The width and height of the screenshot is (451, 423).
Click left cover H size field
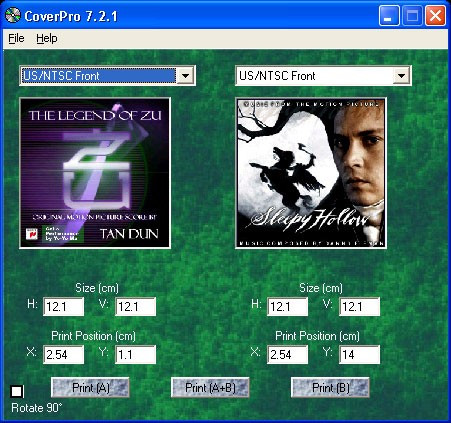tap(63, 307)
